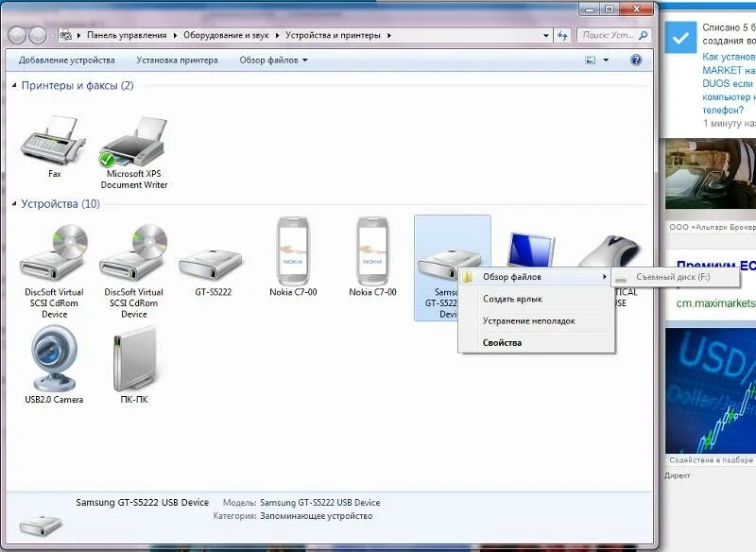This screenshot has height=552, width=756.
Task: Click the control panel icon in address bar
Action: 66,35
